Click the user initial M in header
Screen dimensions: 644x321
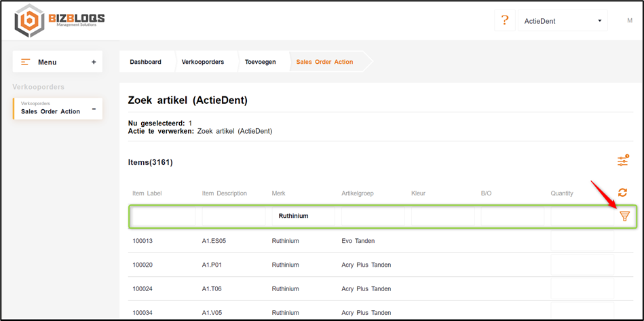coord(629,20)
